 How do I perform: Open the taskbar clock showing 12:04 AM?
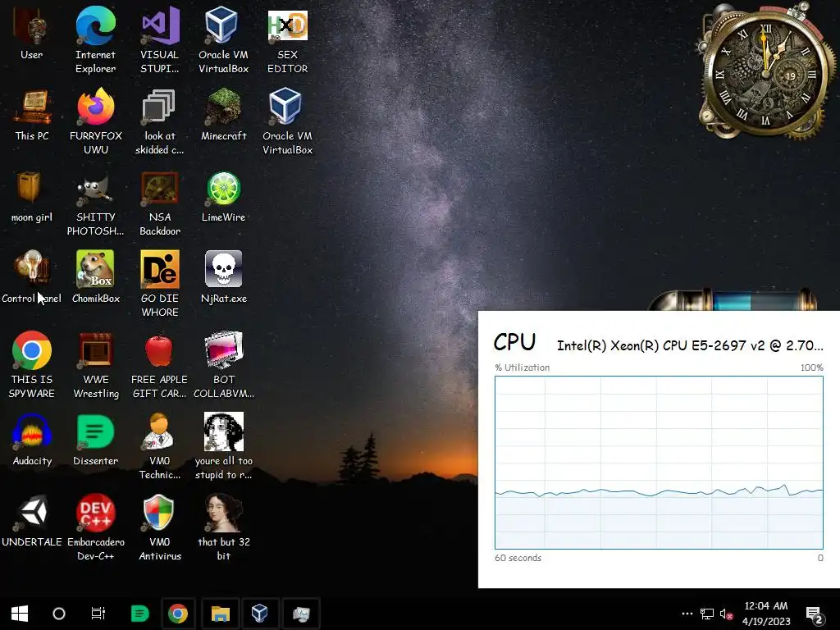[766, 614]
